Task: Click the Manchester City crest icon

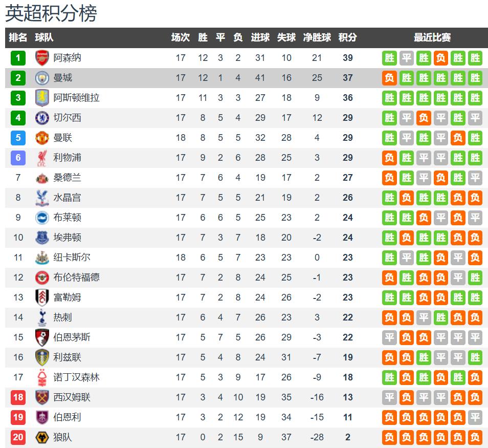Action: click(x=42, y=78)
